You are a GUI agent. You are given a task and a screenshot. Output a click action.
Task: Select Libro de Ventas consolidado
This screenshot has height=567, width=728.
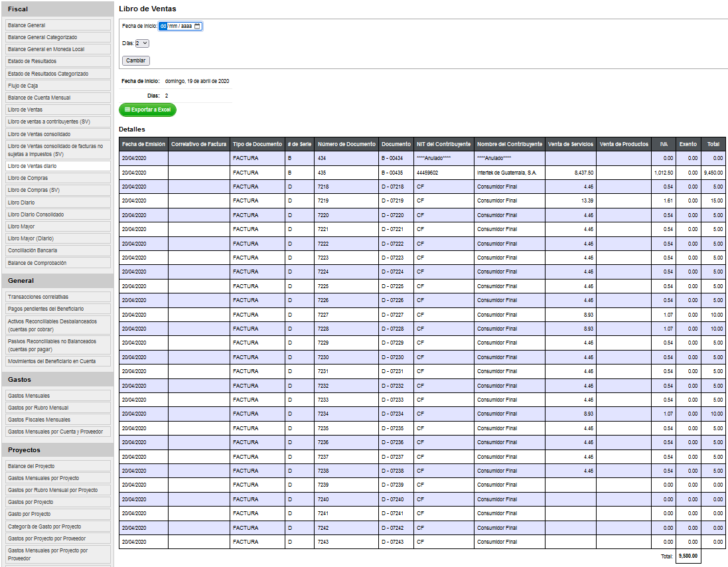tap(58, 133)
